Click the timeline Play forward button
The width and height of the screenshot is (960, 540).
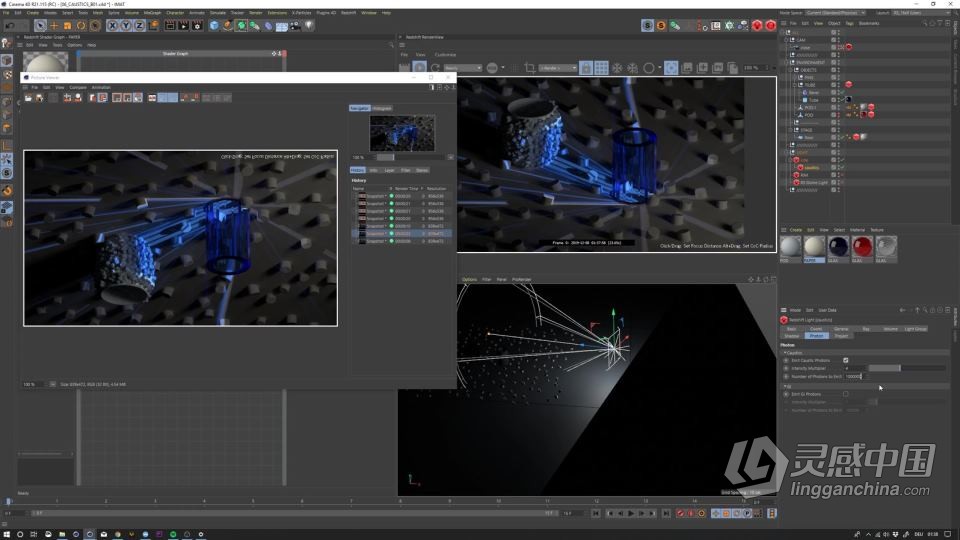click(x=631, y=514)
